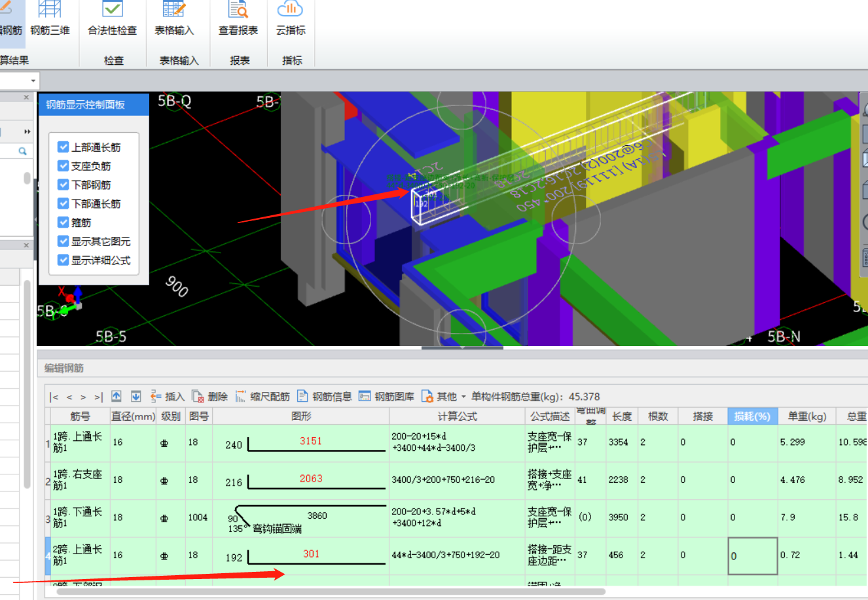Click 公式描述 column header

pos(550,416)
